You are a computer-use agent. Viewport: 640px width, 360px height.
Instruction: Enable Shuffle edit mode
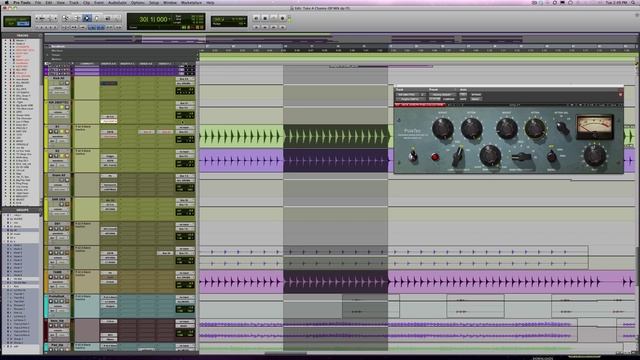point(11,19)
